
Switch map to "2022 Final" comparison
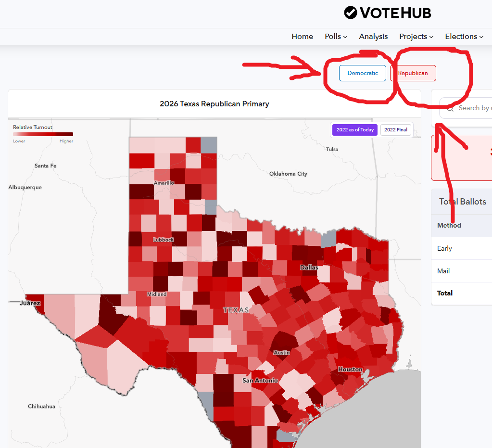point(396,130)
